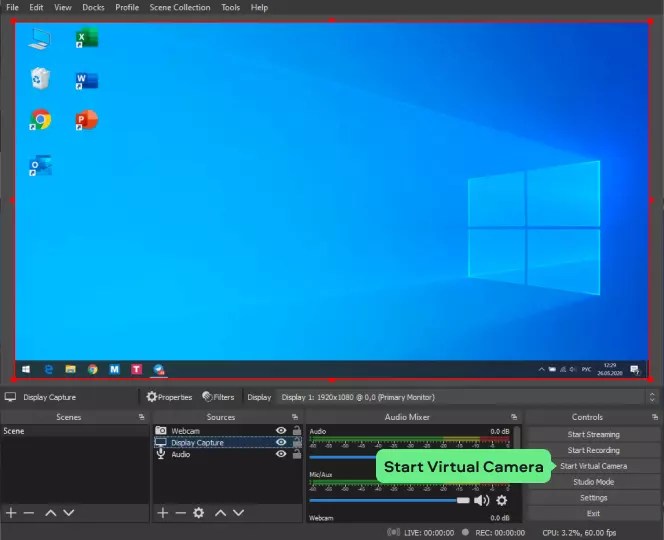Open Filters for Display Capture

(218, 397)
